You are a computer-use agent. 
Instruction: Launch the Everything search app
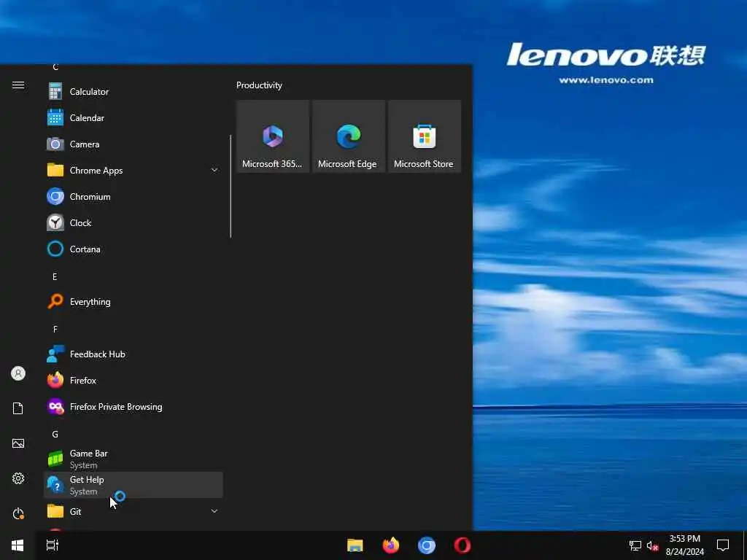coord(133,301)
